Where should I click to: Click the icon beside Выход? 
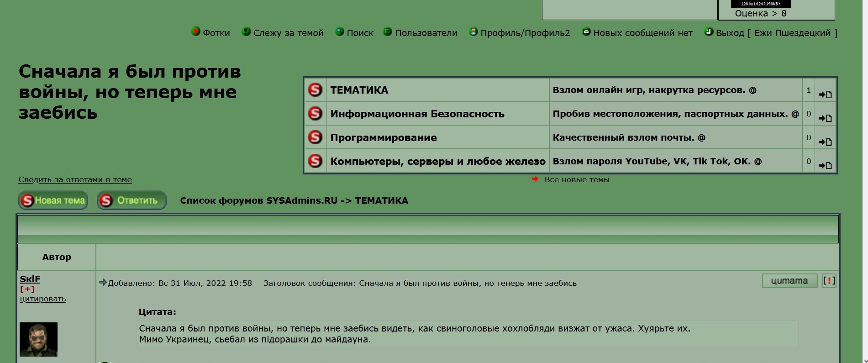coord(709,32)
